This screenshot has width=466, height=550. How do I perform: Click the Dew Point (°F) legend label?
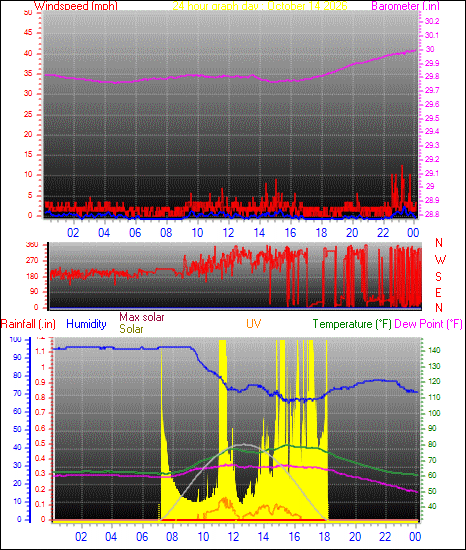coord(428,324)
